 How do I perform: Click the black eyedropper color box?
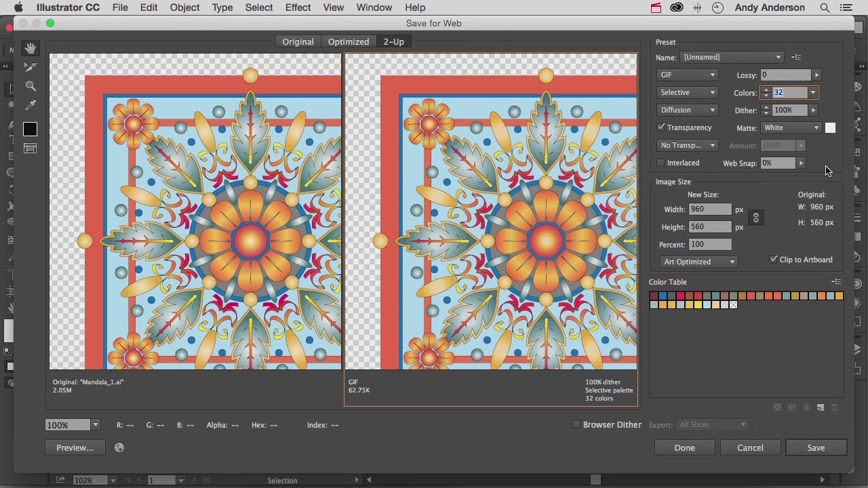[x=30, y=129]
